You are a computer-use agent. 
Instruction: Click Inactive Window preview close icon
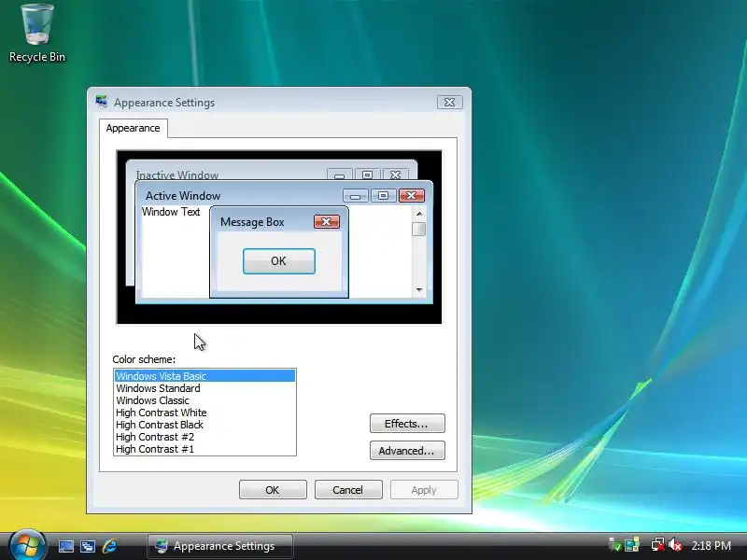(x=395, y=175)
